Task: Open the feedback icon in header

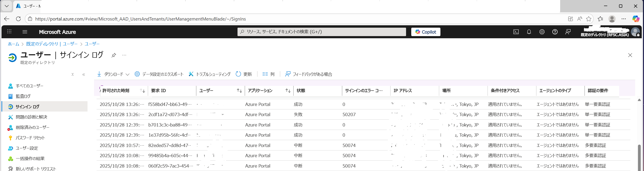Action: pos(568,32)
